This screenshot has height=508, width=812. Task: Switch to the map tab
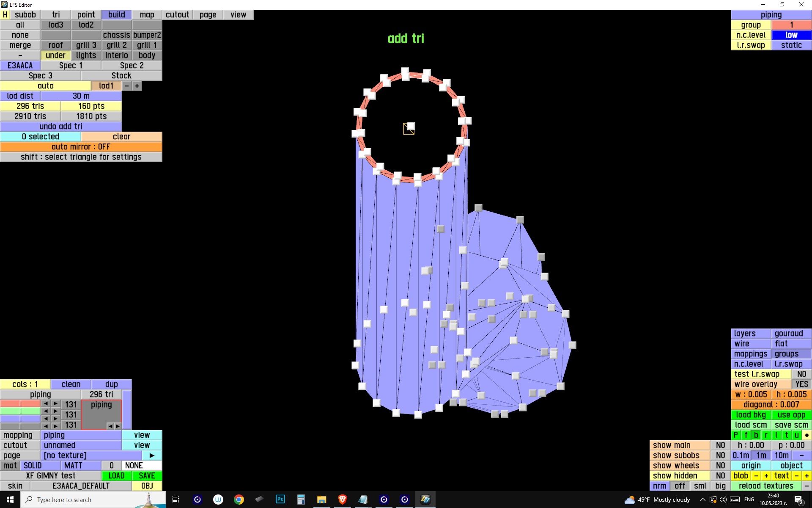pyautogui.click(x=147, y=15)
